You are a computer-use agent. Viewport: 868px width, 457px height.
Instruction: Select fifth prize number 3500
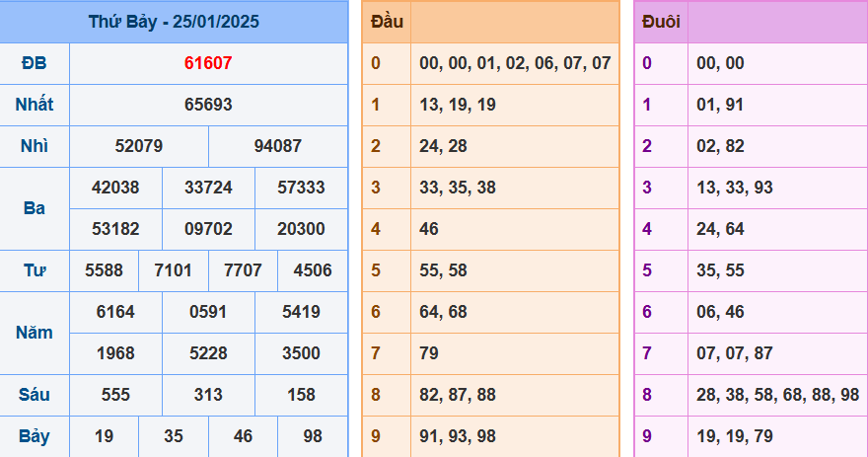point(301,353)
